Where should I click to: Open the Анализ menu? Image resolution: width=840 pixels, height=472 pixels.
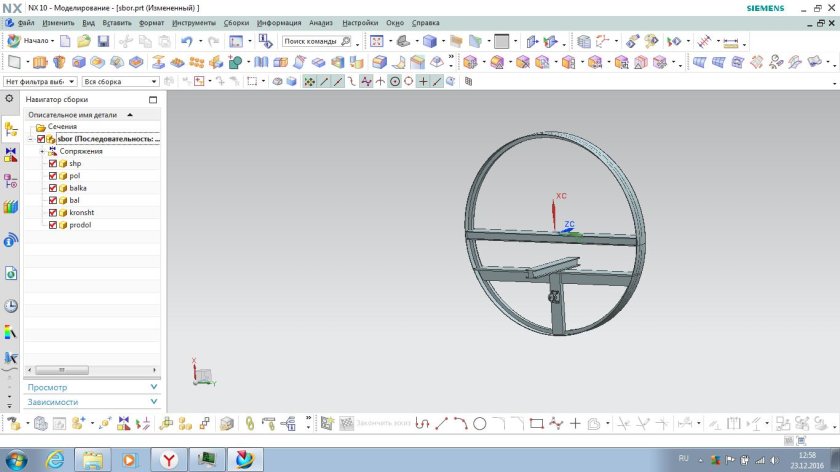coord(321,21)
